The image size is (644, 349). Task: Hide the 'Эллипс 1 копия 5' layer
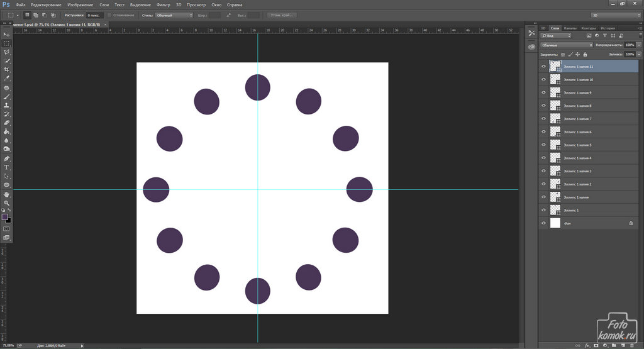[543, 145]
